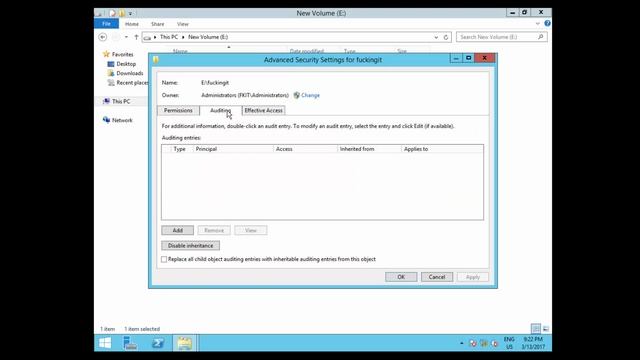Select Network in the navigation pane

122,120
